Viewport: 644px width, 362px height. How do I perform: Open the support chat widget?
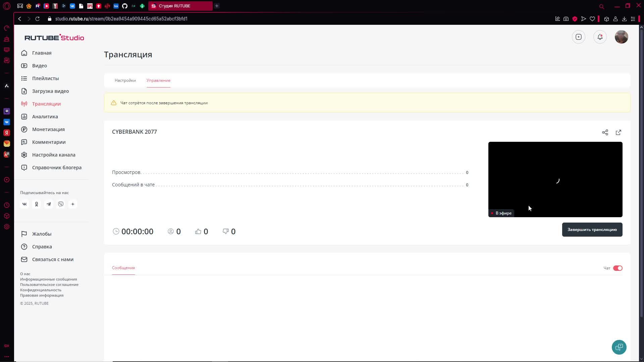[619, 347]
